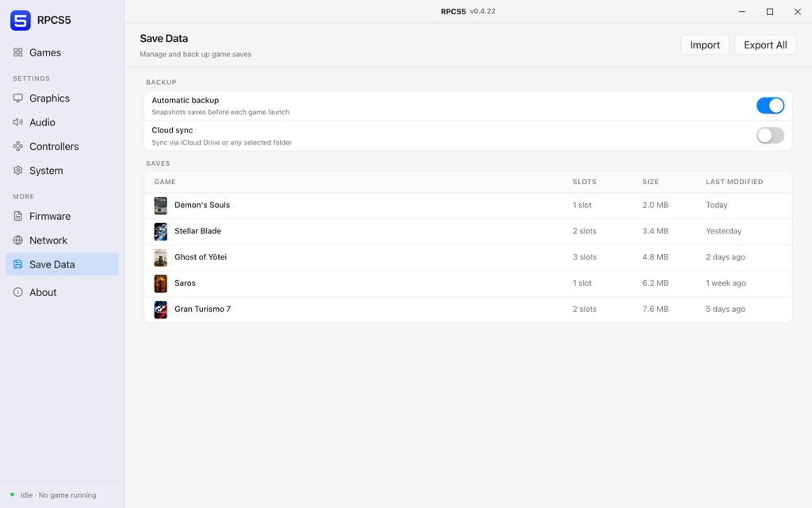Click the 7.6 MB size value
This screenshot has width=812, height=508.
click(655, 309)
